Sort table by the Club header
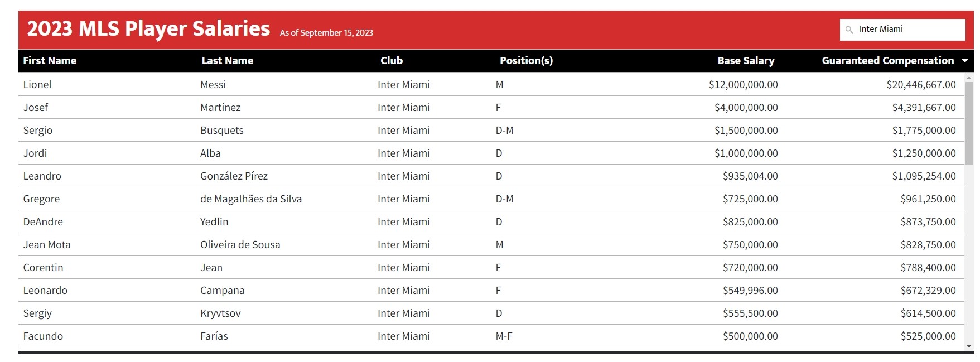980x362 pixels. pyautogui.click(x=392, y=61)
